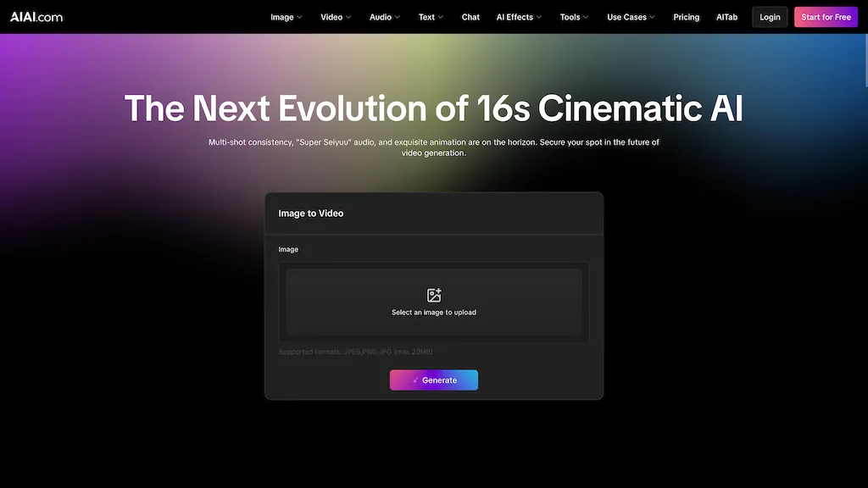Viewport: 868px width, 488px height.
Task: Open the Video nav menu
Action: coord(336,17)
